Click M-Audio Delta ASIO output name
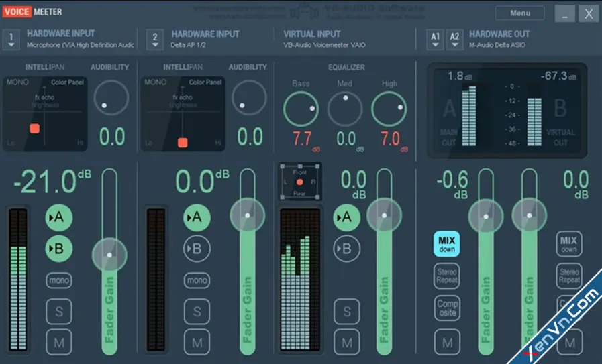The width and height of the screenshot is (602, 364). pyautogui.click(x=497, y=45)
